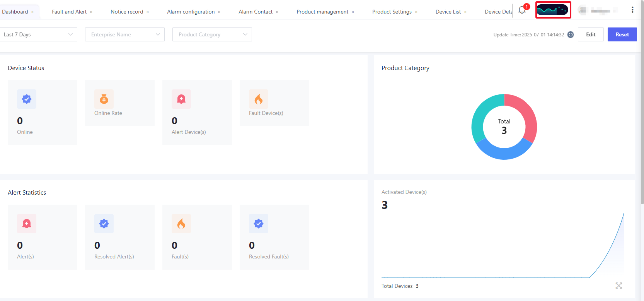Close the Notice record tab
The height and width of the screenshot is (301, 644).
tap(148, 12)
